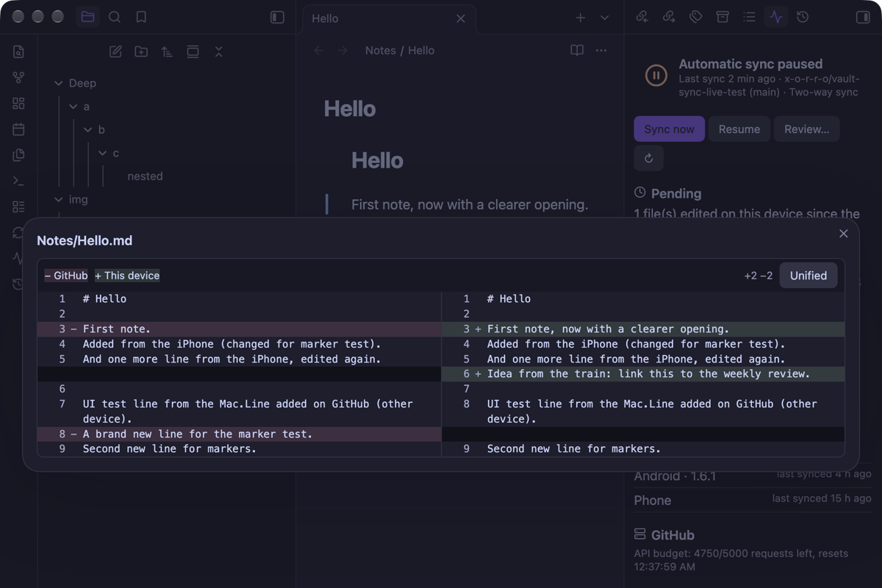Open the note's more options menu

pos(601,50)
